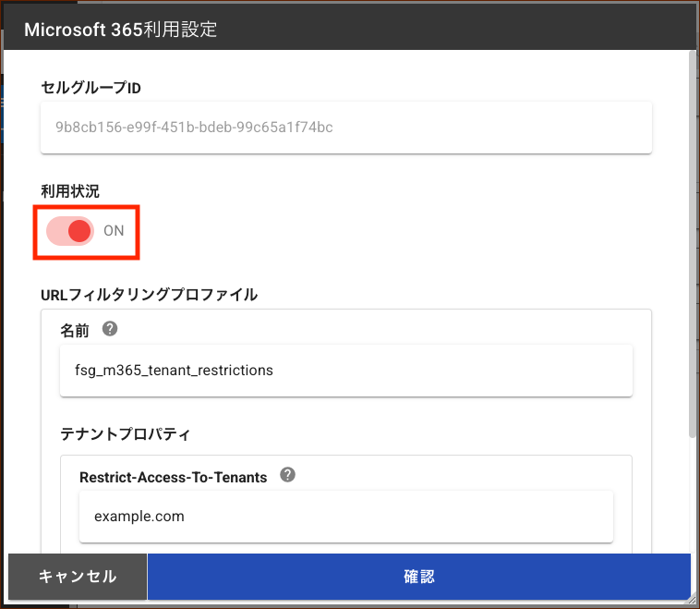Toggle the 利用状況 ON switch
The height and width of the screenshot is (609, 700).
click(70, 231)
